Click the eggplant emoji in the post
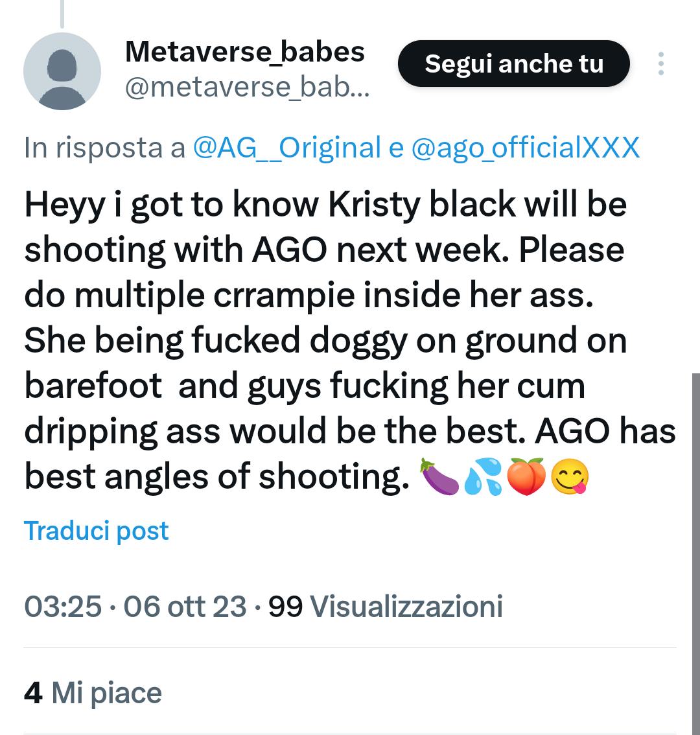Image resolution: width=700 pixels, height=735 pixels. click(439, 477)
